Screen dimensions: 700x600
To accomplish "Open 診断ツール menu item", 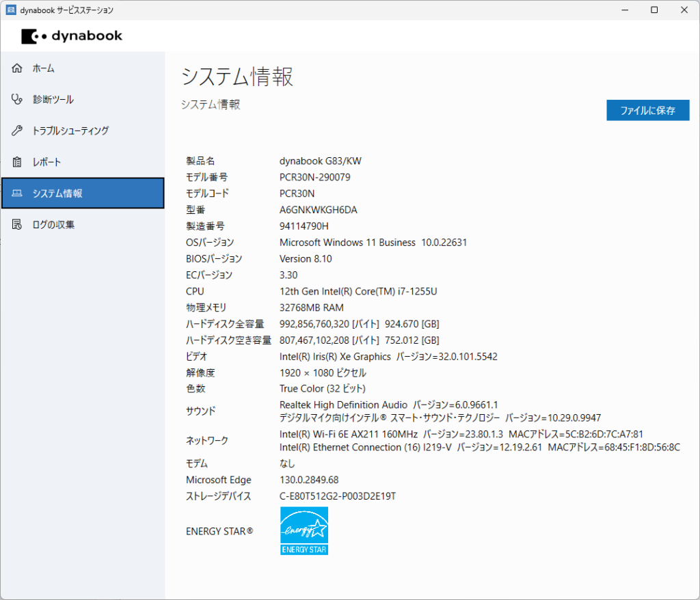I will coord(83,99).
